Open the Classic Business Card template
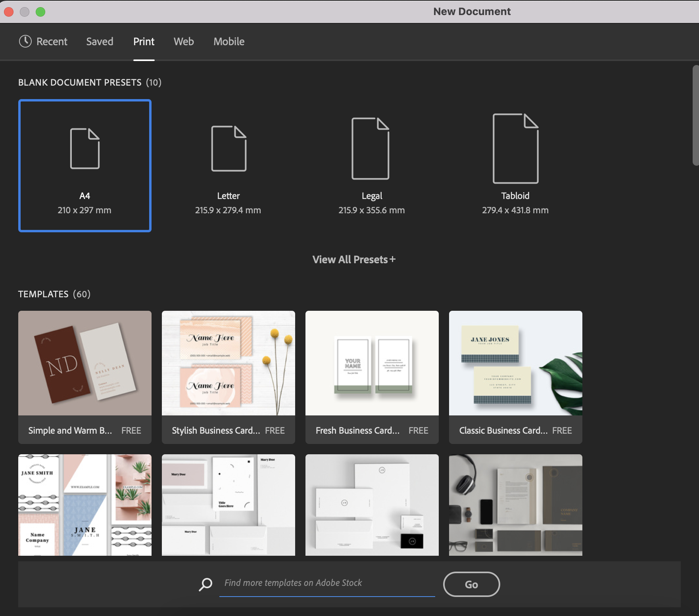The height and width of the screenshot is (616, 699). 515,363
